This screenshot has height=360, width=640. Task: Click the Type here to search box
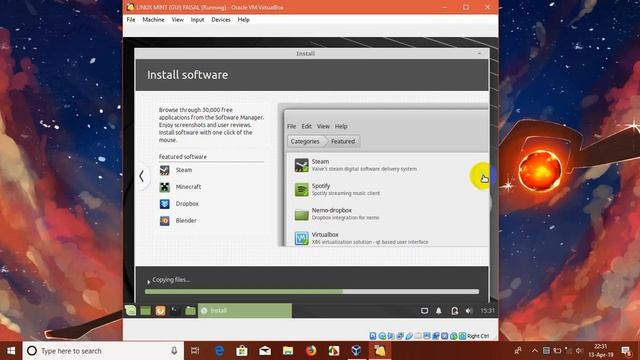pos(103,351)
